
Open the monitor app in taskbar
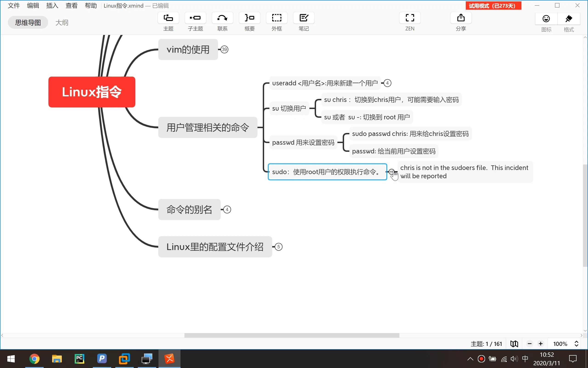(147, 359)
